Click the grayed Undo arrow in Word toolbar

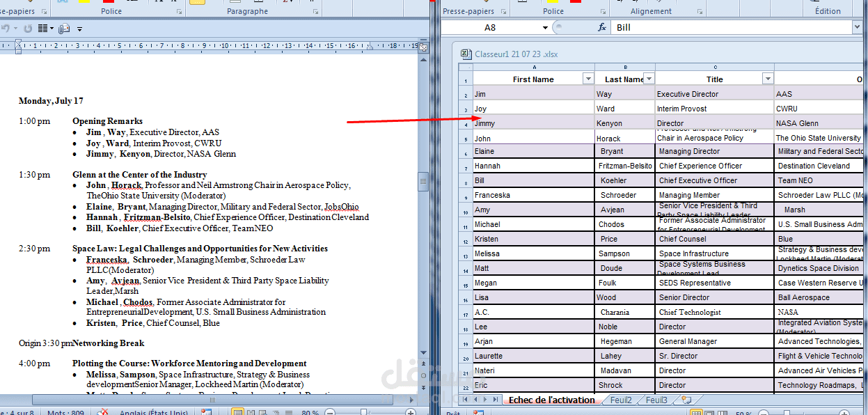[x=6, y=29]
